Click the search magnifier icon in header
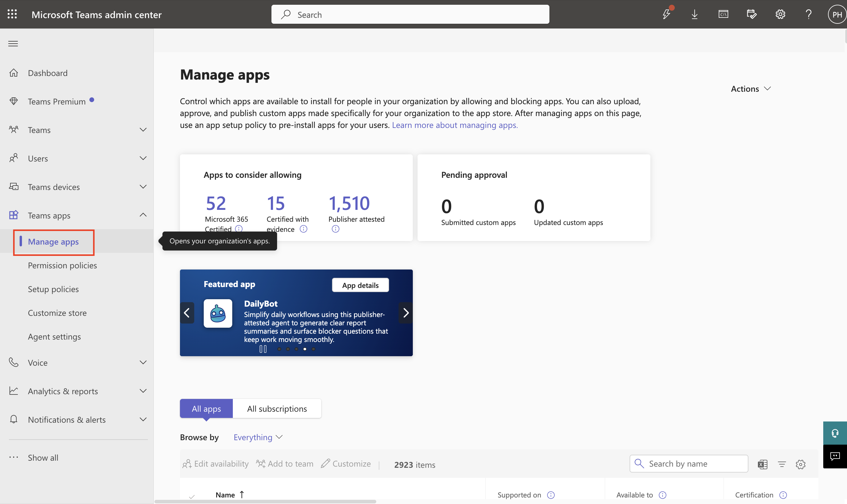Screen dimensions: 847x504 286,14
